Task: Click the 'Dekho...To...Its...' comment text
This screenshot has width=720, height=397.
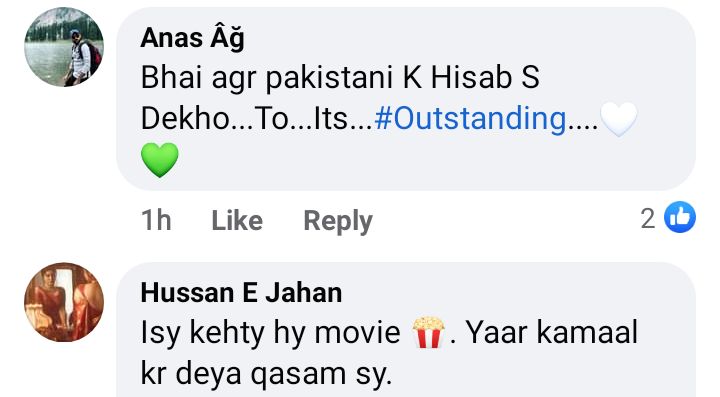Action: [x=257, y=118]
